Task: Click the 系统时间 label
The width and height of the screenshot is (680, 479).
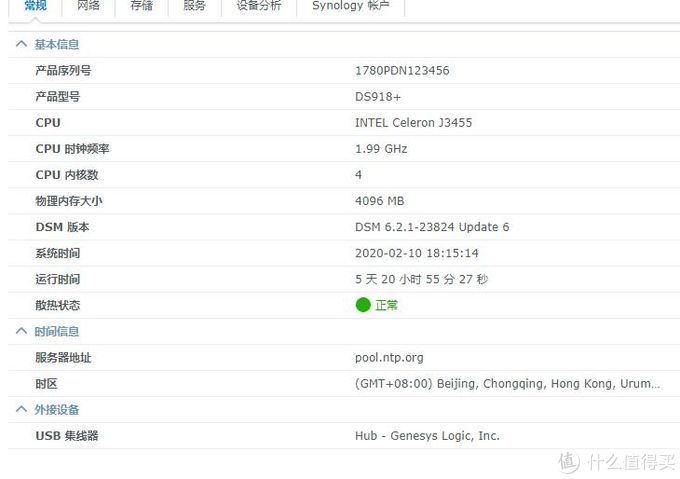Action: pyautogui.click(x=58, y=253)
